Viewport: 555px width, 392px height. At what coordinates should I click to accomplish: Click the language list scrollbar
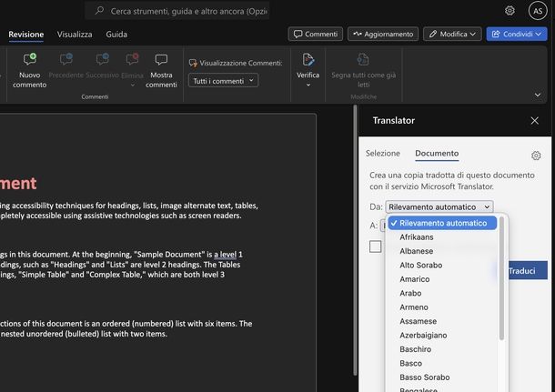tap(501, 278)
